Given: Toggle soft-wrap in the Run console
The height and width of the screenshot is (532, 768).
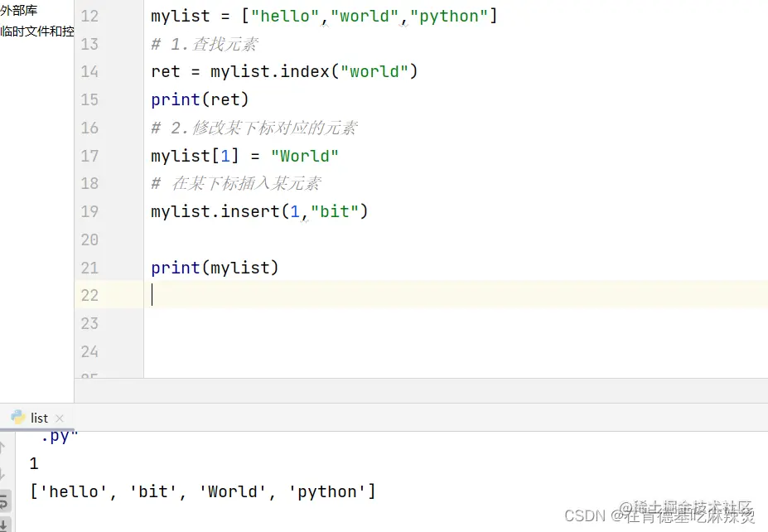Looking at the screenshot, I should click(x=3, y=501).
